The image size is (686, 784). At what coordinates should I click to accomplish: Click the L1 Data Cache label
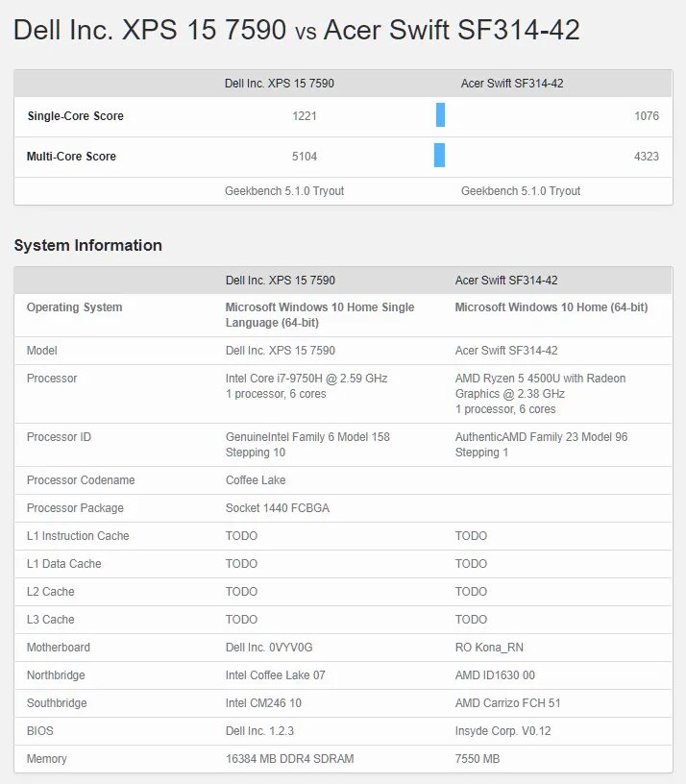[64, 564]
